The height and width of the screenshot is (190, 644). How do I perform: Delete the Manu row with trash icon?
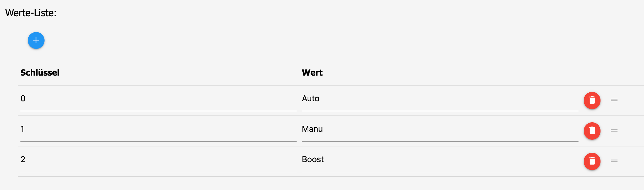pos(592,131)
